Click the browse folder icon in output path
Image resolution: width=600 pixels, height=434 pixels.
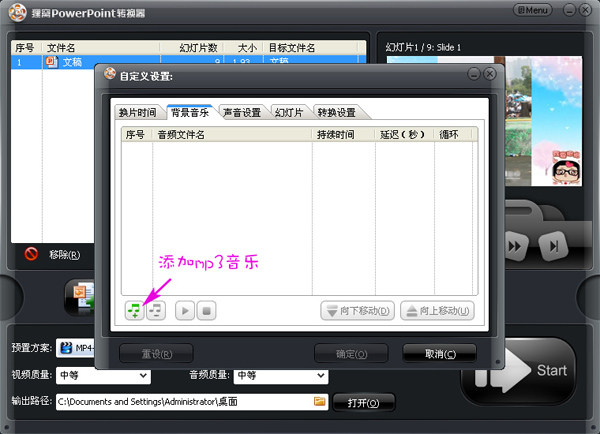320,401
